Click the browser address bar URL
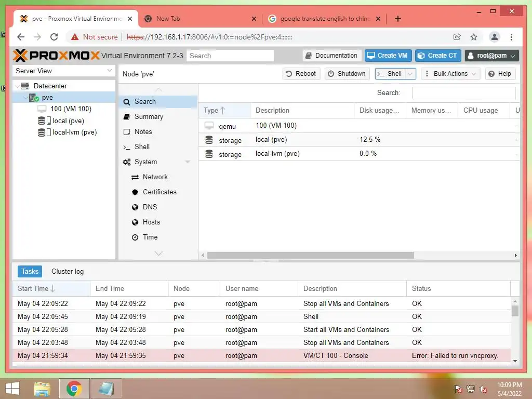 209,37
